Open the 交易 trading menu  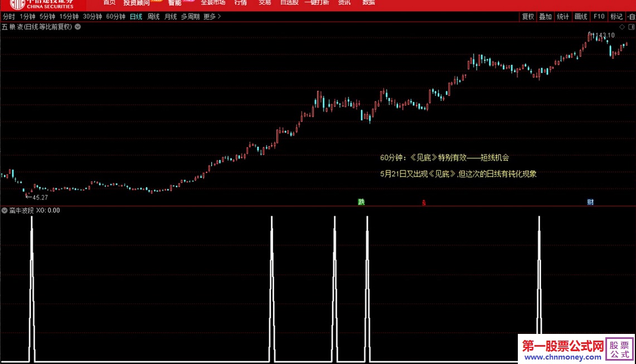point(265,2)
